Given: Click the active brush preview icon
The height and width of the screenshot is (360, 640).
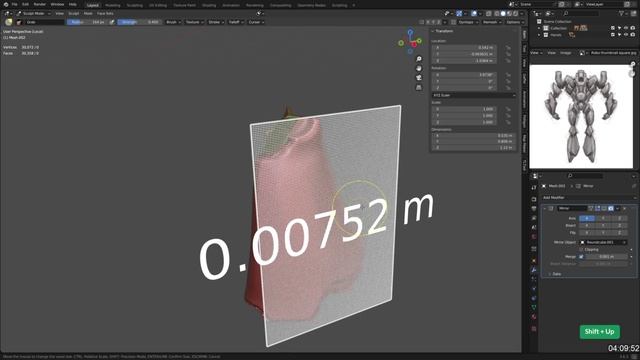Looking at the screenshot, I should click(x=9, y=22).
